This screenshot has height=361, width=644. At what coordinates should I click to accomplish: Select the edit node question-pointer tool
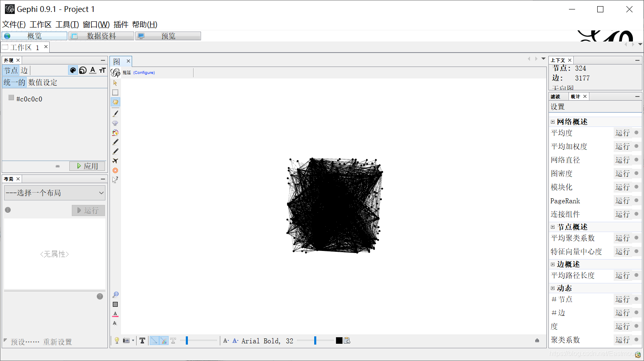pyautogui.click(x=115, y=179)
